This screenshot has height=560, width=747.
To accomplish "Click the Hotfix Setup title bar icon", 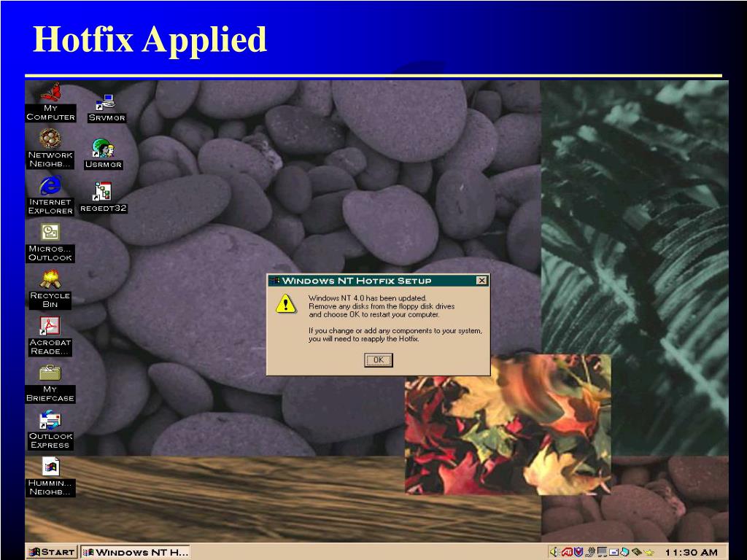I will (x=274, y=281).
